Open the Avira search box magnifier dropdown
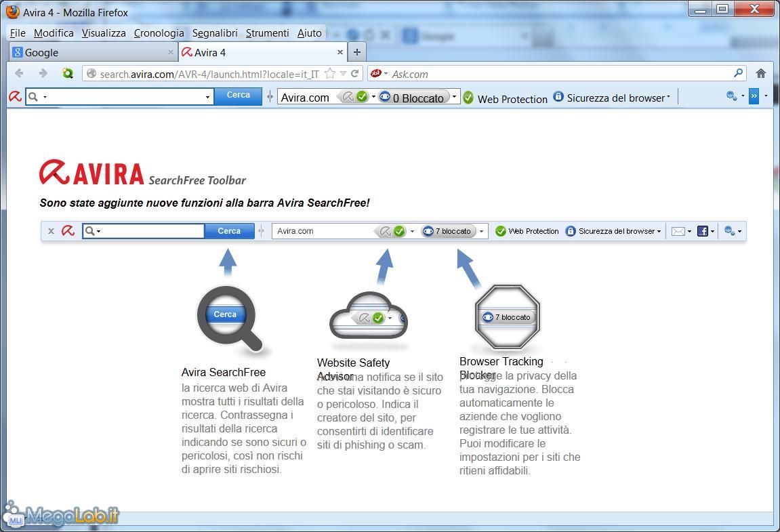 [x=45, y=97]
